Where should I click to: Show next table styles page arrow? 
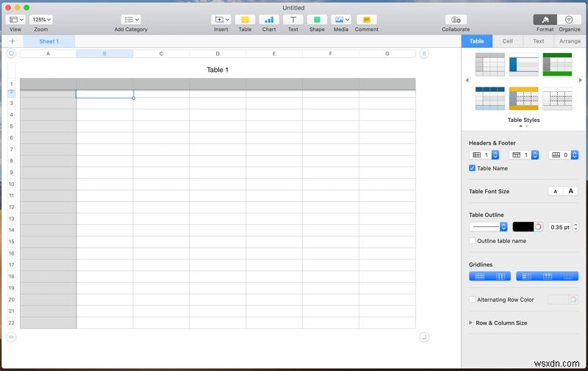[581, 80]
